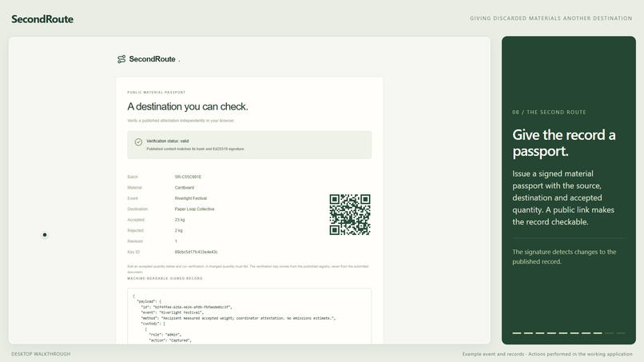This screenshot has width=644, height=362.
Task: Click the '08 / The Second Route' step label
Action: (x=549, y=112)
